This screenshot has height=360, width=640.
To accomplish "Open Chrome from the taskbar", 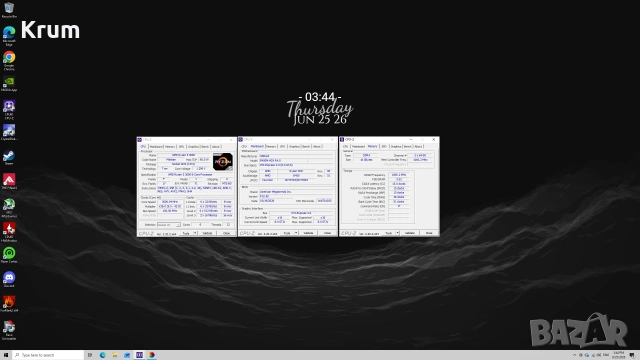I will (x=151, y=355).
